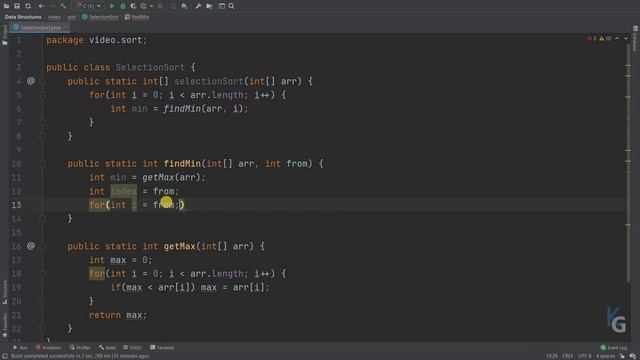Click the SelectionSort class breadcrumb

(x=100, y=17)
